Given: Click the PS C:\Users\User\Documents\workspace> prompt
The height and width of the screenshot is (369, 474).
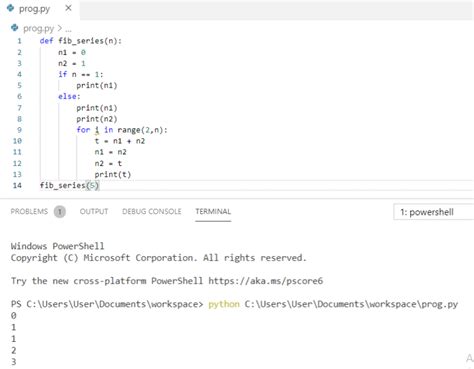Looking at the screenshot, I should click(x=107, y=304).
